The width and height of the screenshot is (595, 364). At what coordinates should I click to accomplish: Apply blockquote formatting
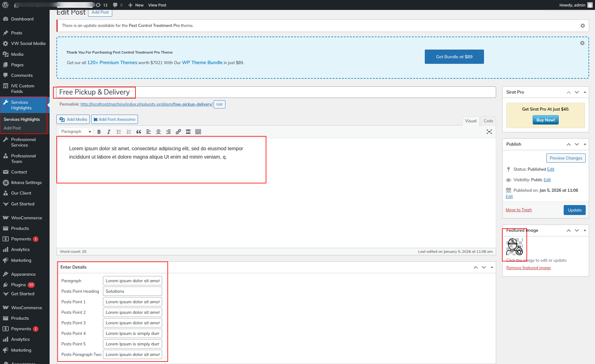[x=139, y=132]
